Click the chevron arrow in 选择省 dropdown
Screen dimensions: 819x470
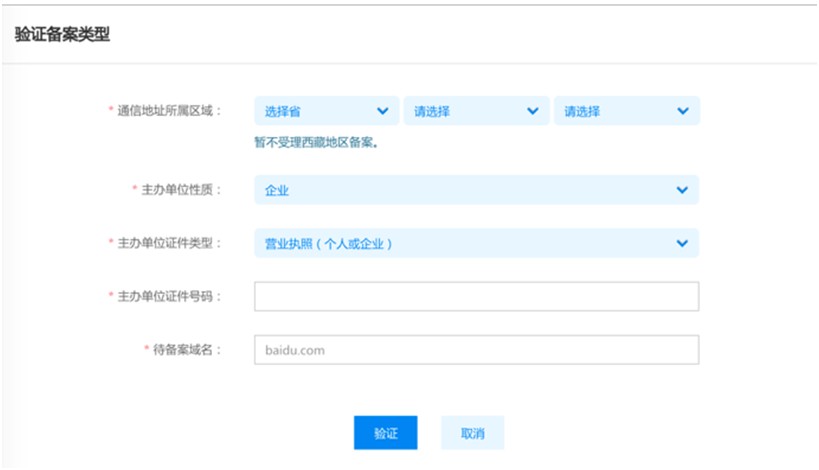coord(383,111)
